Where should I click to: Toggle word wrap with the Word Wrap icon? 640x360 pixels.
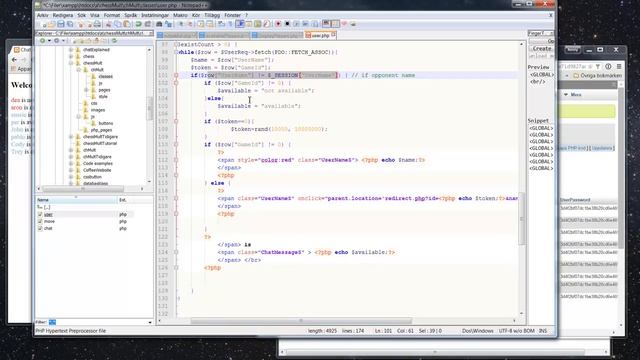221,24
